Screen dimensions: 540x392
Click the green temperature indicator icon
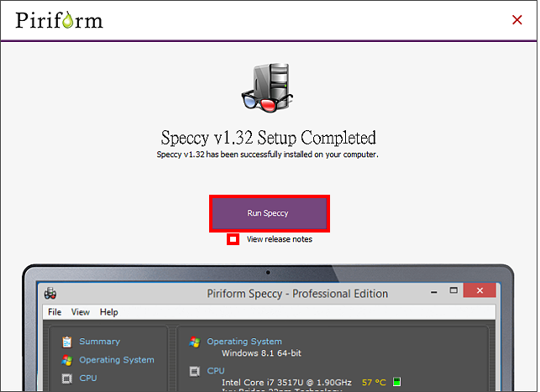point(396,382)
